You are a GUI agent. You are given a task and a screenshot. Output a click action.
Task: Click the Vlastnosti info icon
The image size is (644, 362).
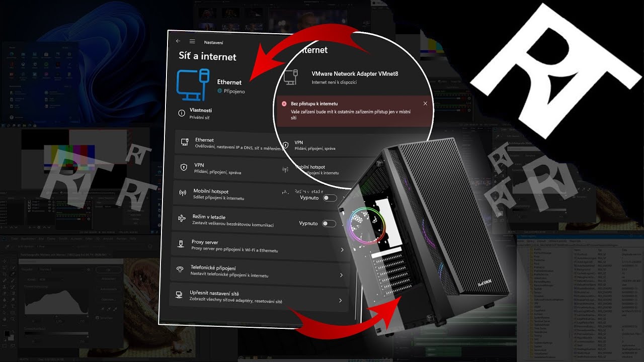click(182, 113)
